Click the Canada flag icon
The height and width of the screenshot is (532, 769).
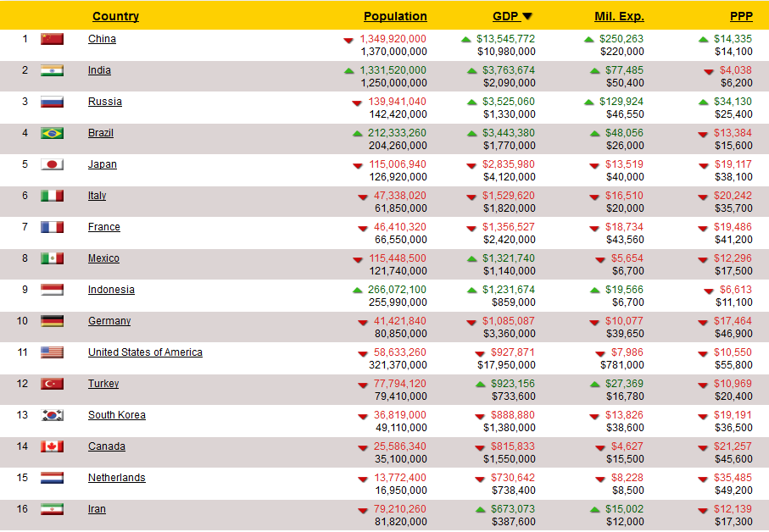52,446
